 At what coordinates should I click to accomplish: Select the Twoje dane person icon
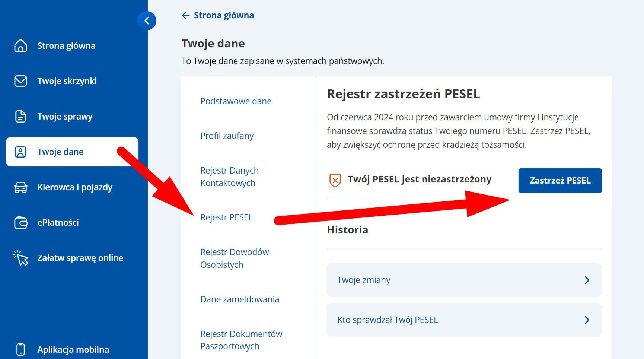tap(20, 152)
